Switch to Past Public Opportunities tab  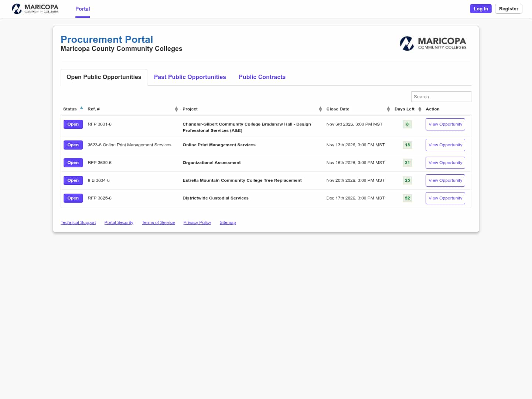(x=190, y=77)
